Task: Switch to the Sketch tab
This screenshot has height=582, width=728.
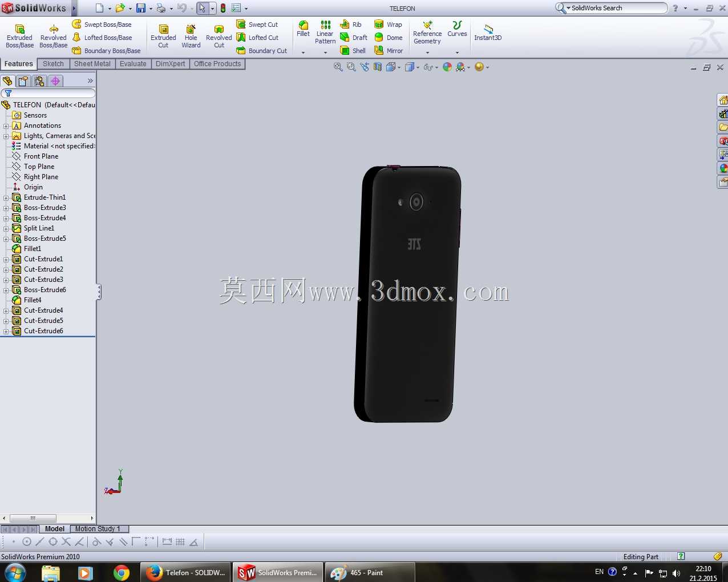Action: [x=53, y=64]
